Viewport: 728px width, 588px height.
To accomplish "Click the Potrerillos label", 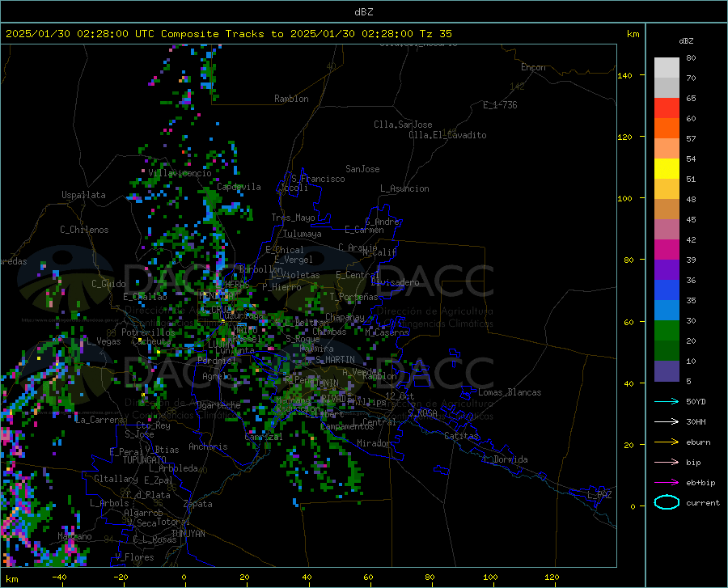I will click(148, 332).
